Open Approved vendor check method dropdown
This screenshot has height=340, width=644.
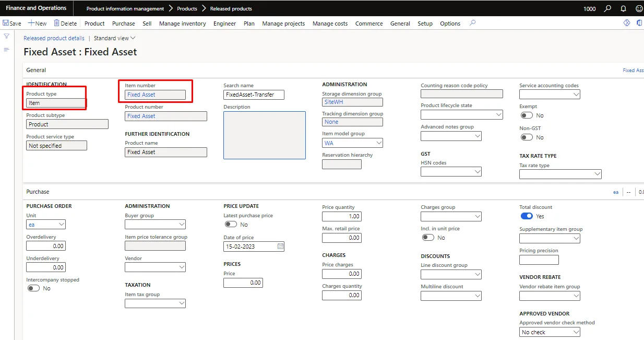pos(576,332)
